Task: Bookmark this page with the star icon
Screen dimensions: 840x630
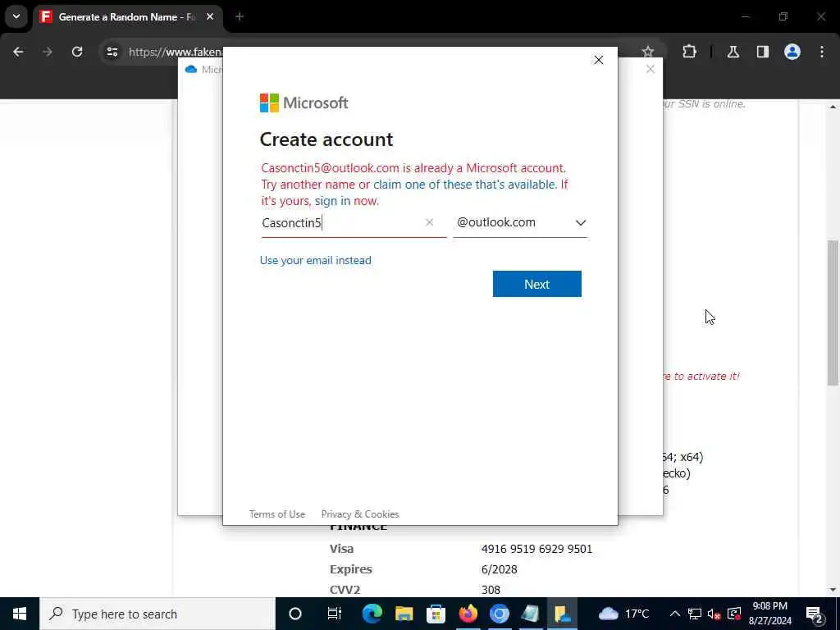Action: [648, 52]
